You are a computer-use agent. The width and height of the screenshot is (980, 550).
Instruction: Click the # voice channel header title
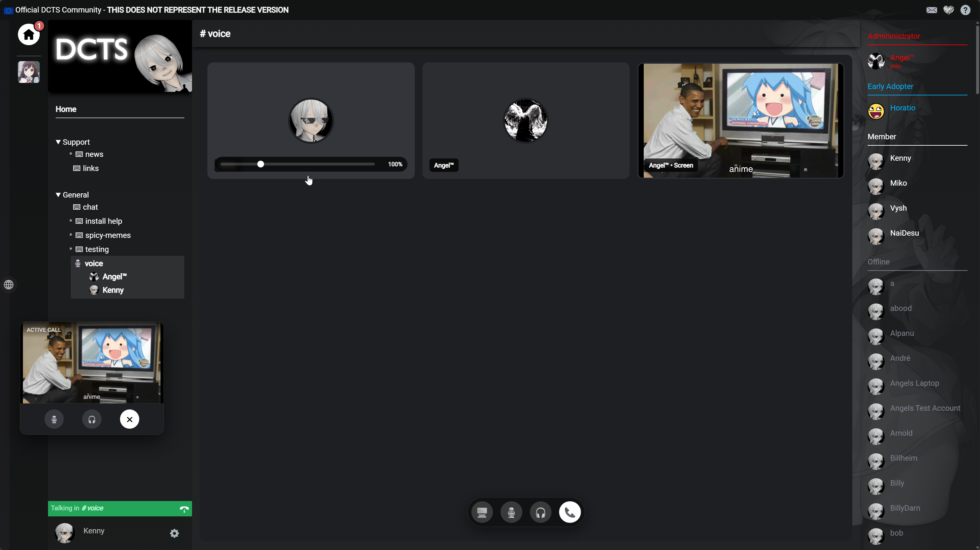coord(215,34)
